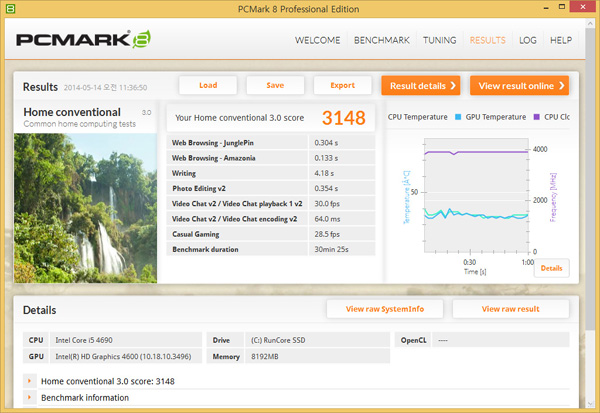
Task: Export the benchmark result
Action: point(342,85)
